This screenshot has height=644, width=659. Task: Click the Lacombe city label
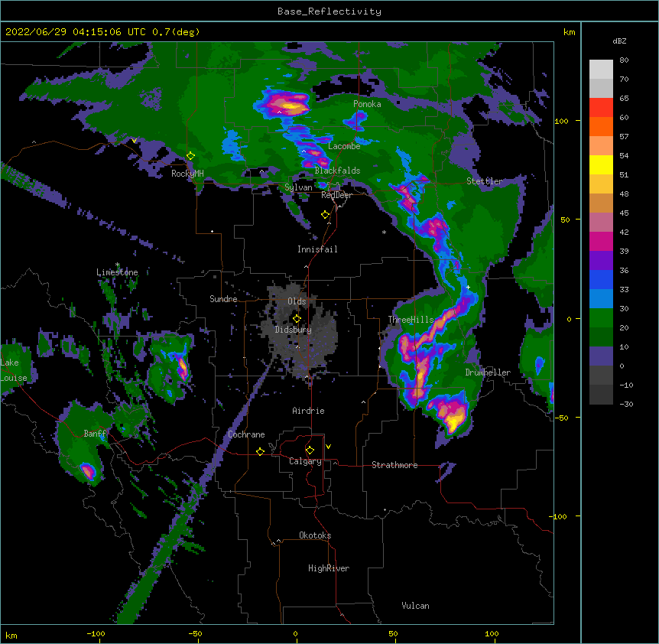click(x=344, y=146)
